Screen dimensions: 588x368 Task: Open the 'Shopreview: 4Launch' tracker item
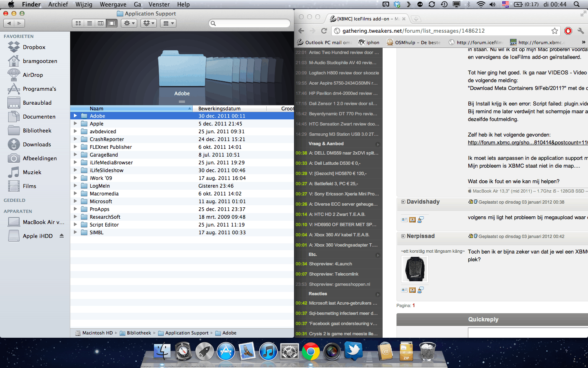[330, 264]
